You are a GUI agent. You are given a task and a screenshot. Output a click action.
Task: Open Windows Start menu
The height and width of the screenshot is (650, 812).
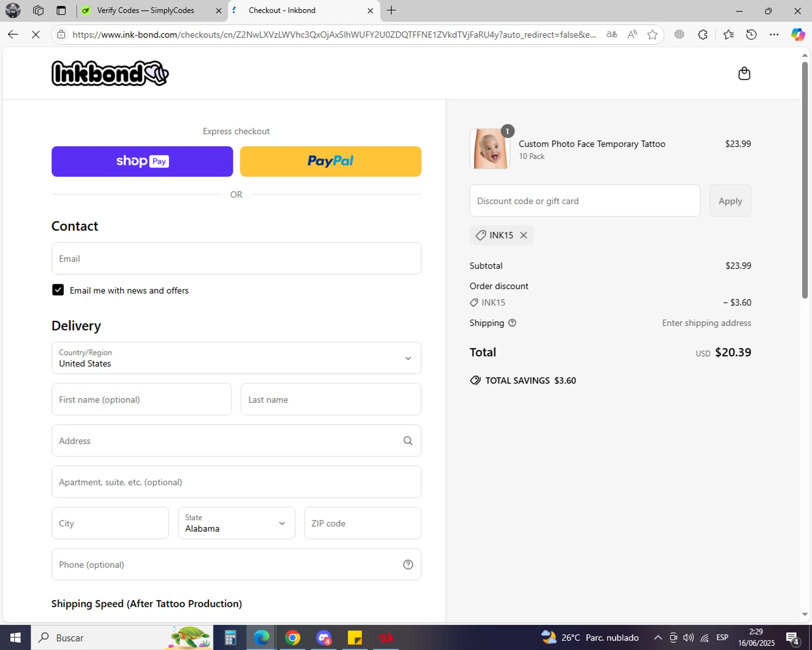(15, 638)
